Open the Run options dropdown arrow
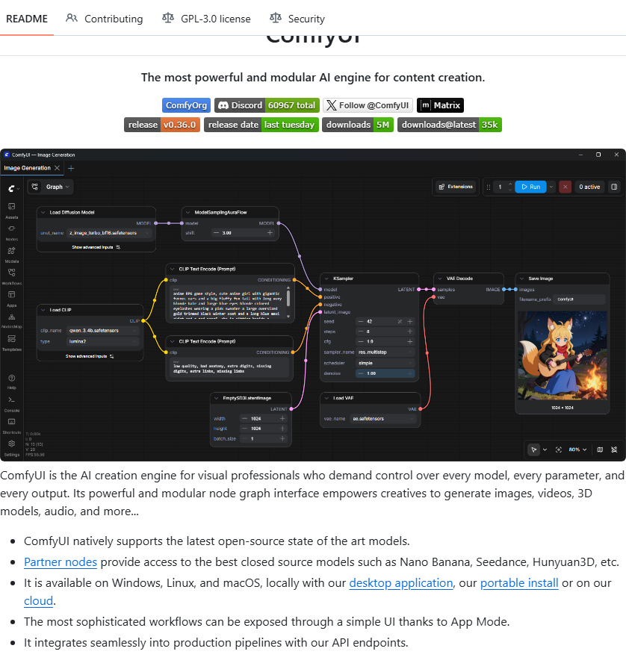626x672 pixels. (551, 187)
